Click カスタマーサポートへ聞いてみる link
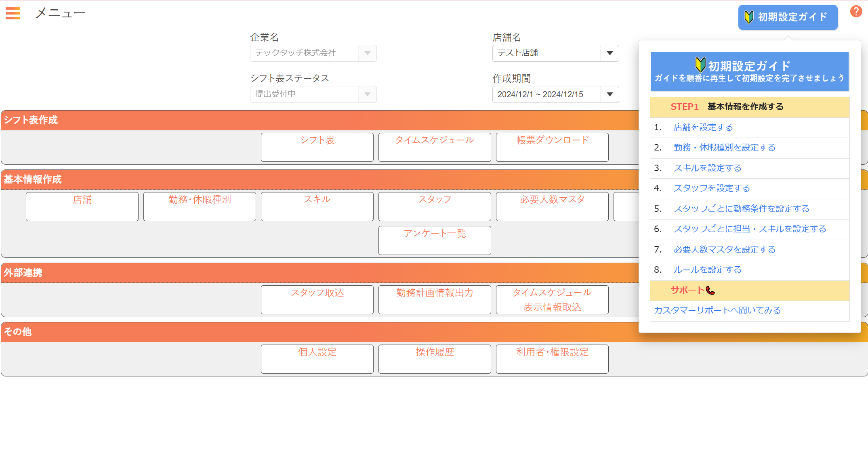 tap(717, 311)
